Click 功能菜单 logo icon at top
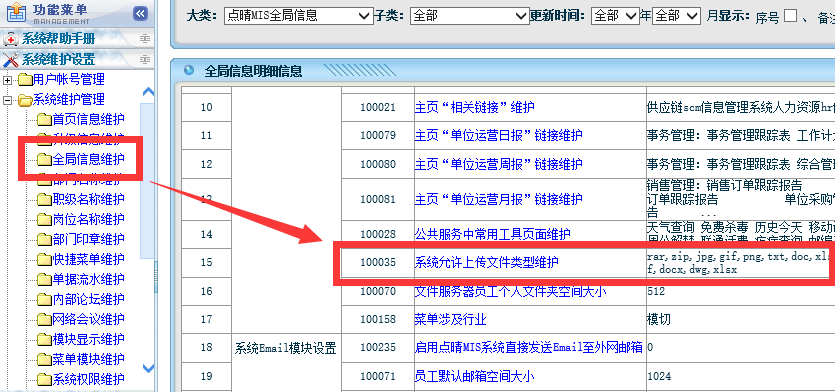This screenshot has height=392, width=835. [x=15, y=13]
